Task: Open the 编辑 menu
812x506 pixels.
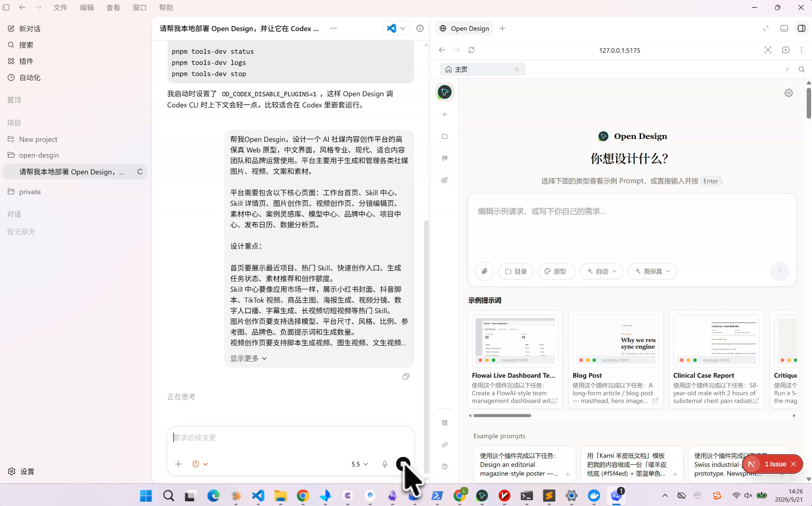Action: click(x=87, y=7)
